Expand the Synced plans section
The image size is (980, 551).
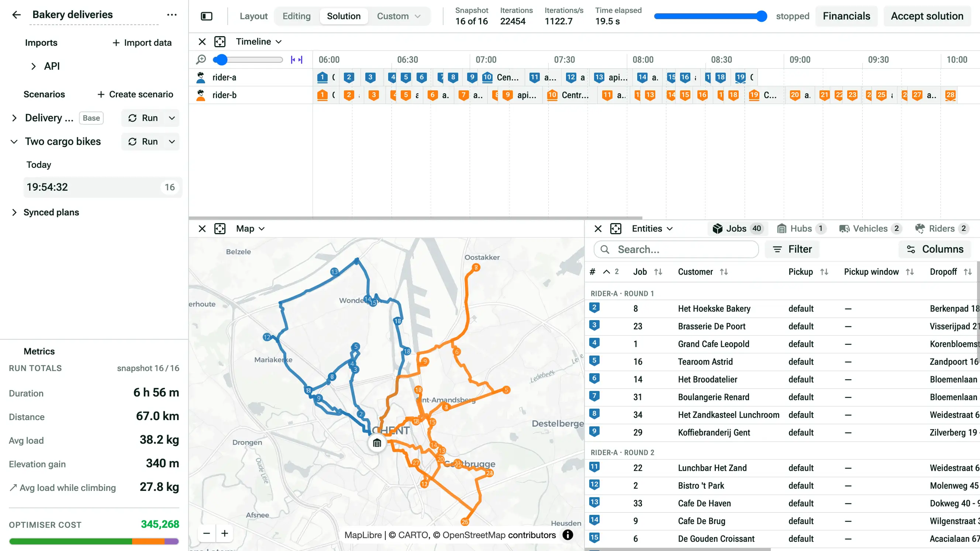14,212
